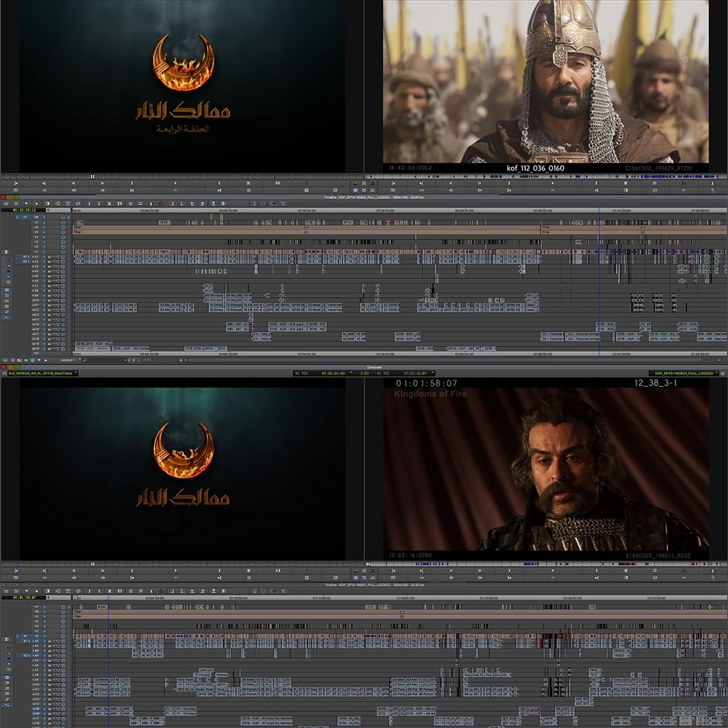Play the bottom record monitor sequence
This screenshot has width=728, height=728.
point(553,571)
